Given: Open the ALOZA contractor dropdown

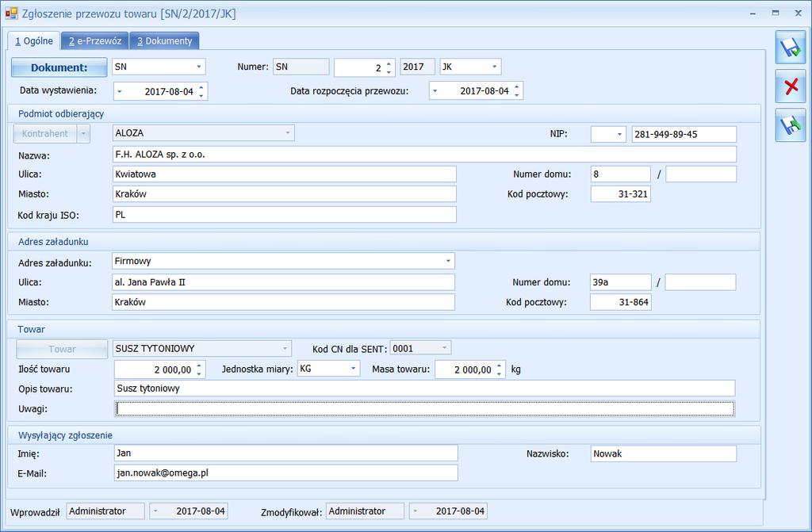Looking at the screenshot, I should pos(288,133).
